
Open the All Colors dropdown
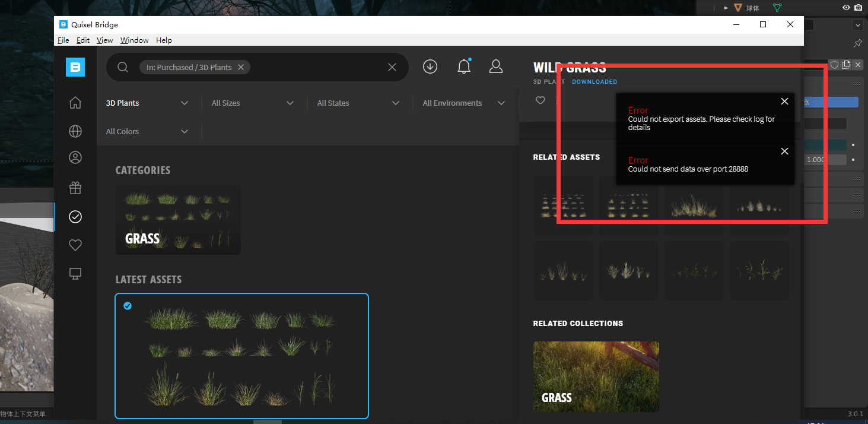pyautogui.click(x=147, y=131)
